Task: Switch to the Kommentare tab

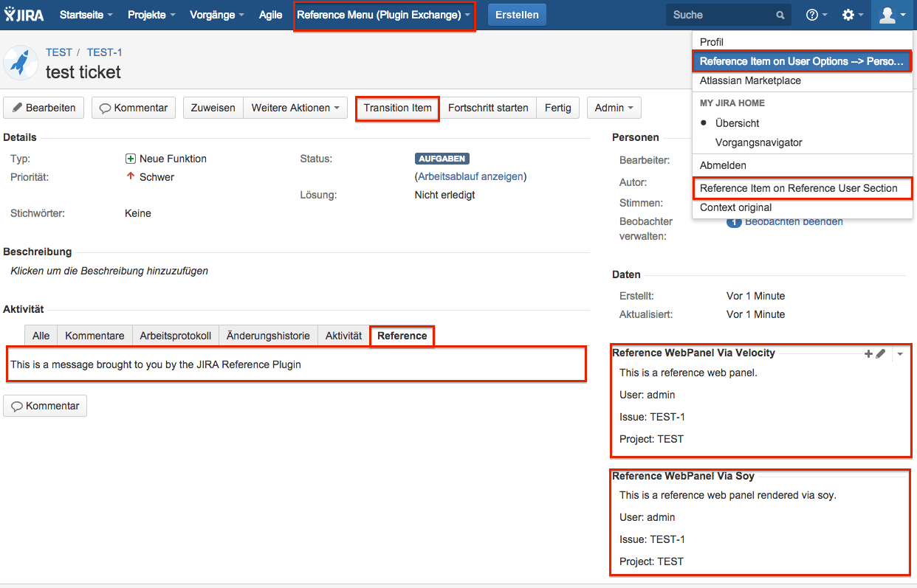Action: click(95, 336)
